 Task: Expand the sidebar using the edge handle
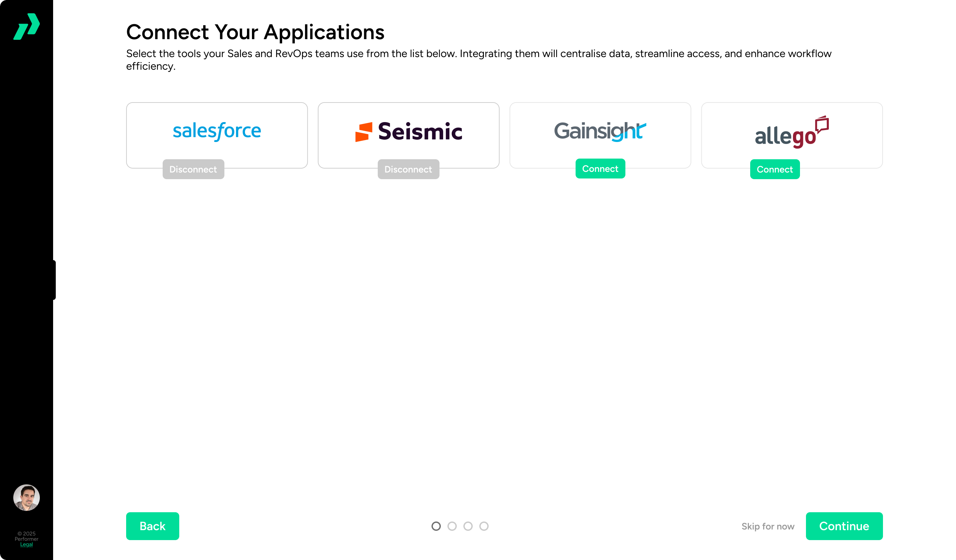54,280
